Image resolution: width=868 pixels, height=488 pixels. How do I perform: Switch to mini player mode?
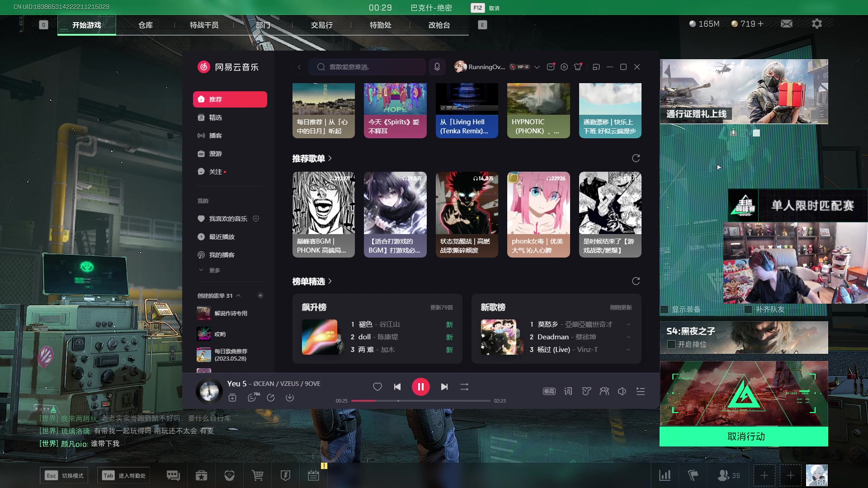[x=596, y=67]
